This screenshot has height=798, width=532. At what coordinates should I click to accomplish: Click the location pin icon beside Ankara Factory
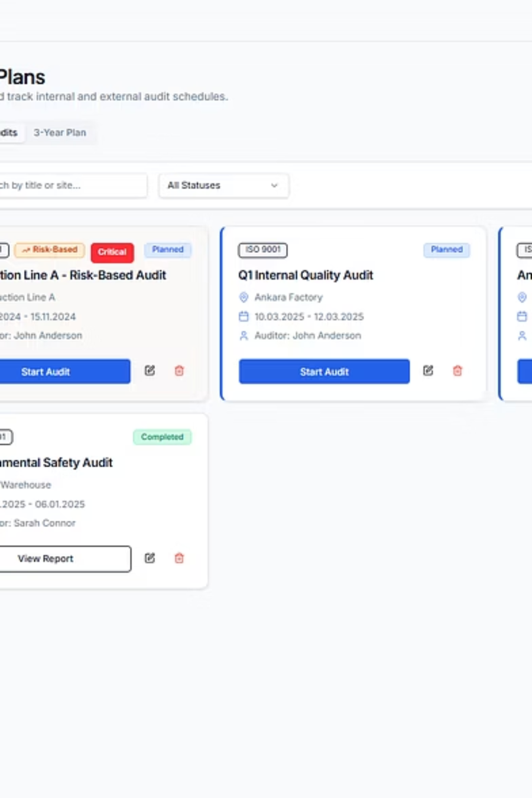[243, 297]
